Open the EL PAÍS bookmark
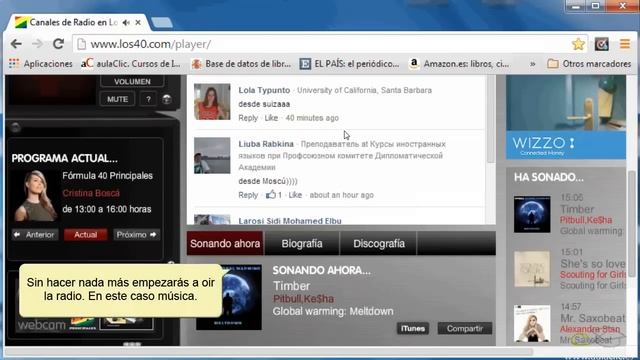Image resolution: width=640 pixels, height=360 pixels. pos(349,64)
